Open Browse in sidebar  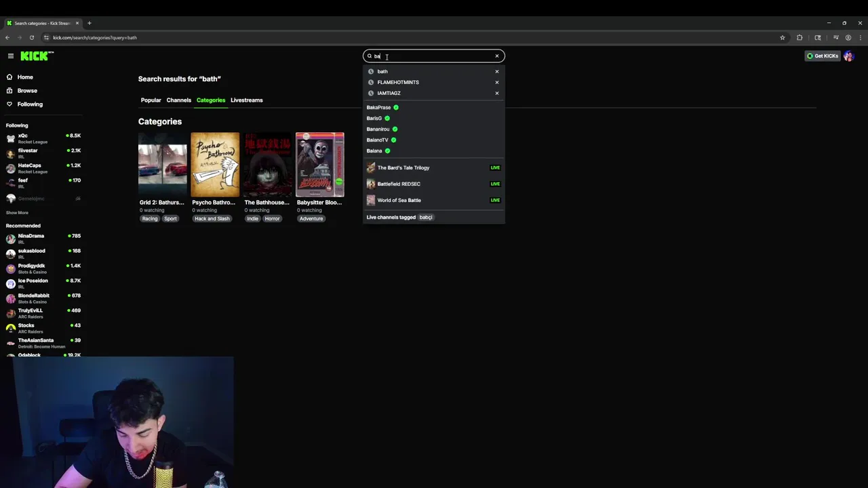(x=27, y=91)
